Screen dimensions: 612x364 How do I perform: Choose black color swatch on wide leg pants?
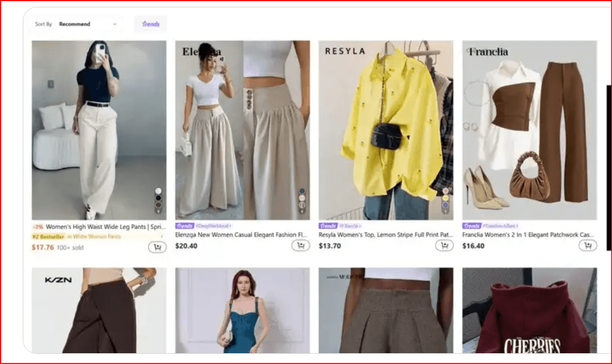coord(158,198)
